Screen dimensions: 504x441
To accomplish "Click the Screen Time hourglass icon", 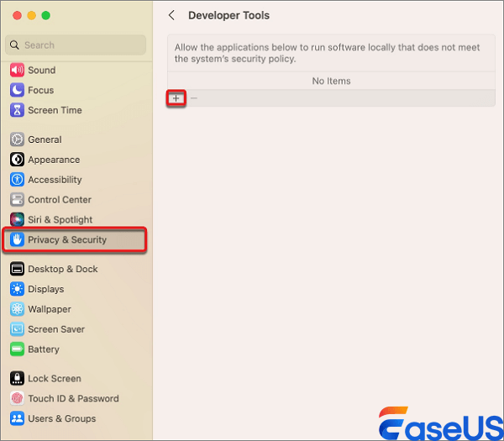I will point(17,110).
